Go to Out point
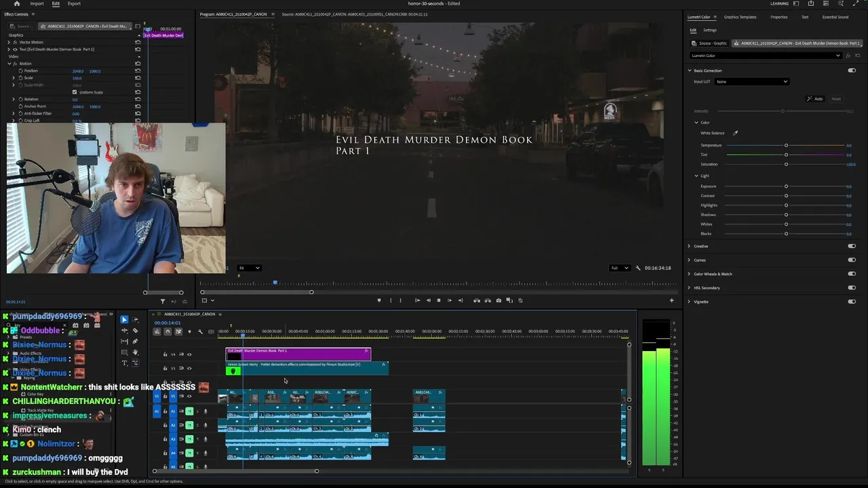 [460, 300]
